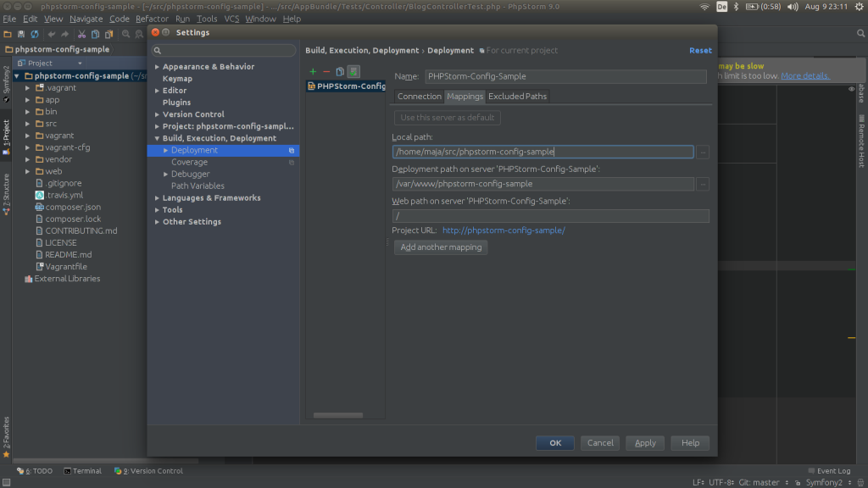Open system gear menu in top panel

coord(860,7)
